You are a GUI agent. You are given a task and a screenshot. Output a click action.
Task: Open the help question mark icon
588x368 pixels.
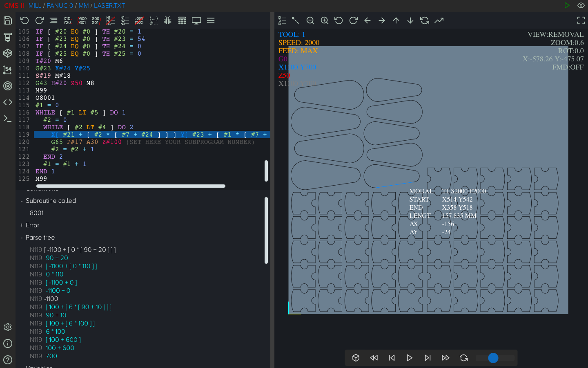click(x=8, y=360)
